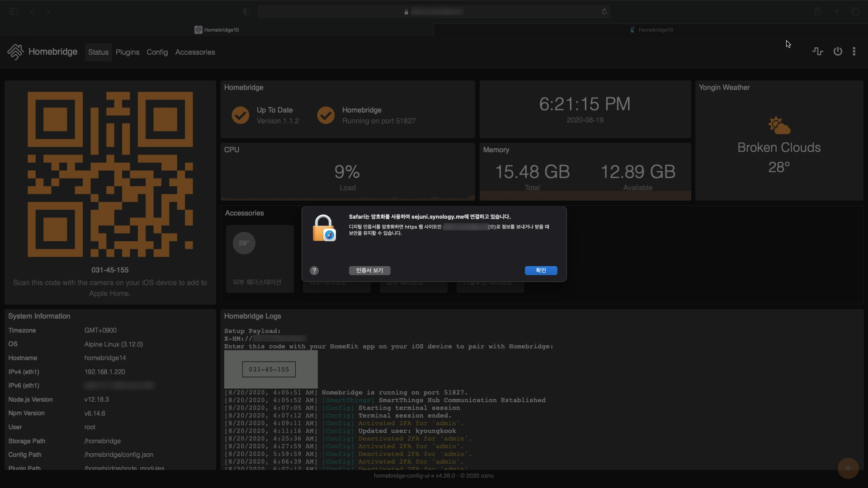The height and width of the screenshot is (488, 868).
Task: Select the Status tab
Action: 98,52
